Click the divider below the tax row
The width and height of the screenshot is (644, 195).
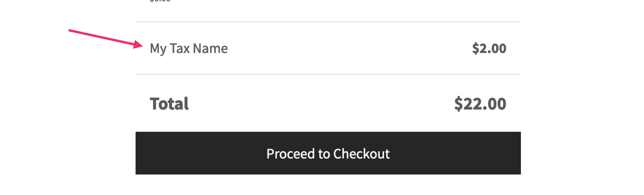click(325, 74)
